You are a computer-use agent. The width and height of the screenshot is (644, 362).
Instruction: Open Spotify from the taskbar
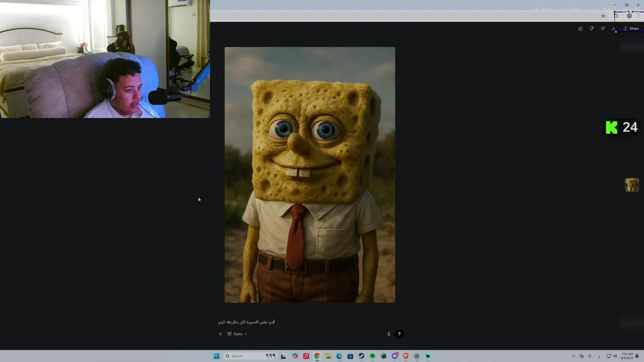[x=372, y=356]
